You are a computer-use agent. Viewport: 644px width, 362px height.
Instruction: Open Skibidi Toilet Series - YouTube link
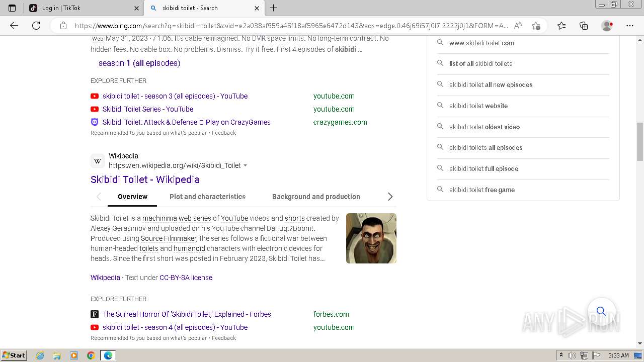click(x=148, y=109)
